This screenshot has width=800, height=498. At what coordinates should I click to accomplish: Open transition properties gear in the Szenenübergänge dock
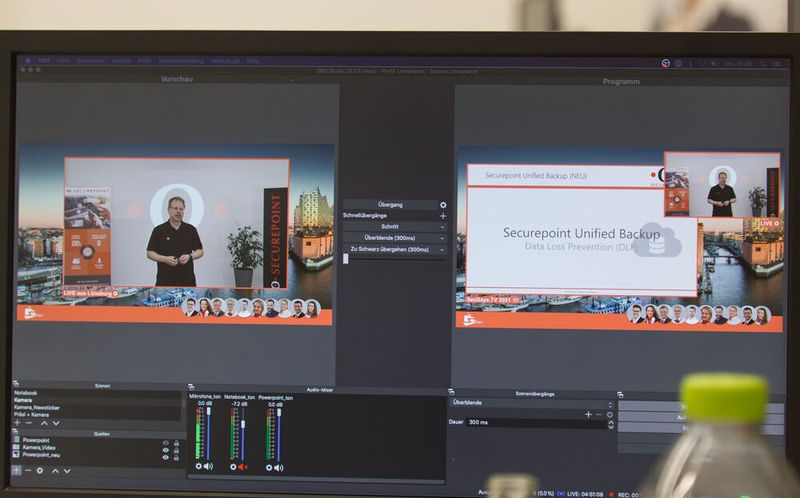click(610, 415)
